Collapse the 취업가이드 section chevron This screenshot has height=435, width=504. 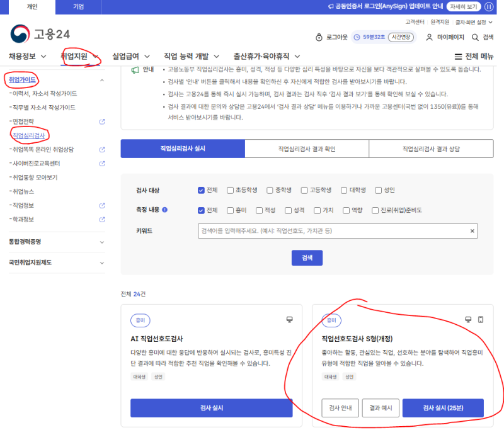tap(102, 80)
